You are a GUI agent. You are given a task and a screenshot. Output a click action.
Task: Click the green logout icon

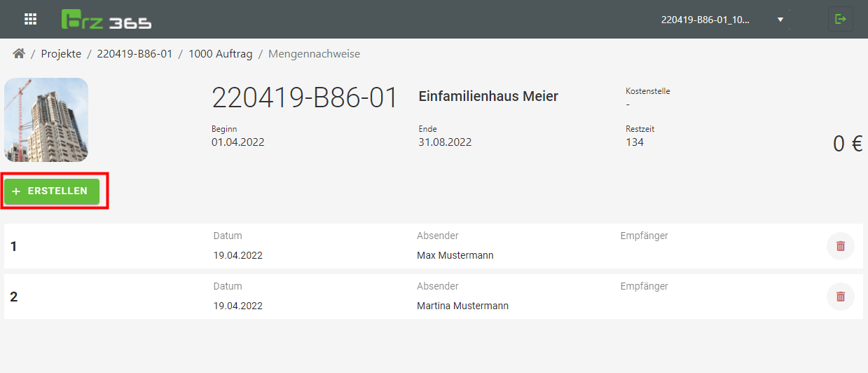coord(840,19)
